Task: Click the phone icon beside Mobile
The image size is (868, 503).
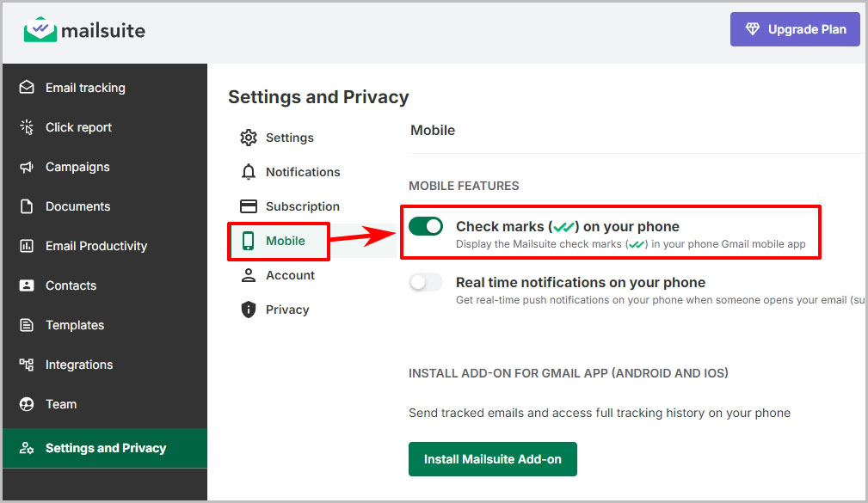Action: coord(248,241)
